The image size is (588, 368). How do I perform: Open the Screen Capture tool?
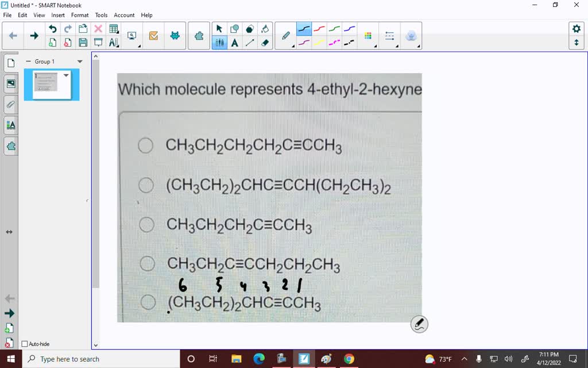[x=132, y=34]
